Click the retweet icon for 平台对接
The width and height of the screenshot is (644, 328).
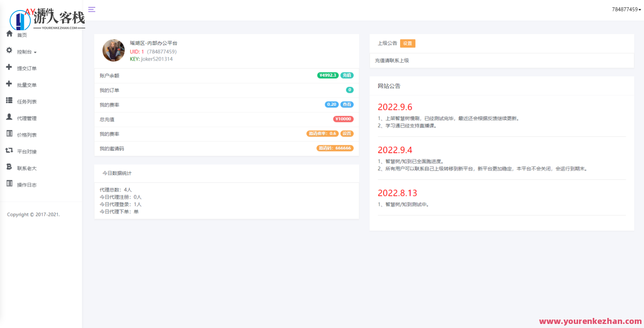[9, 150]
